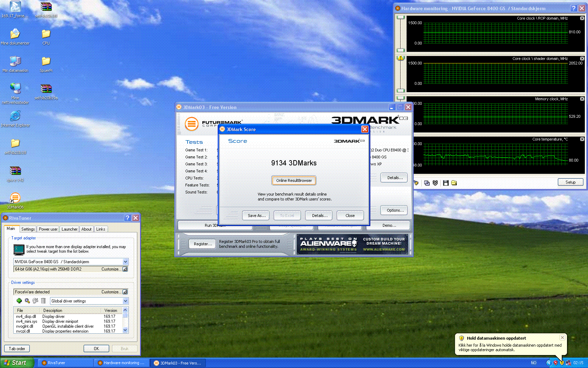Screen dimensions: 588x368
Task: Click the overlapping windows icon in Hardware monitoring toolbar
Action: pos(427,183)
